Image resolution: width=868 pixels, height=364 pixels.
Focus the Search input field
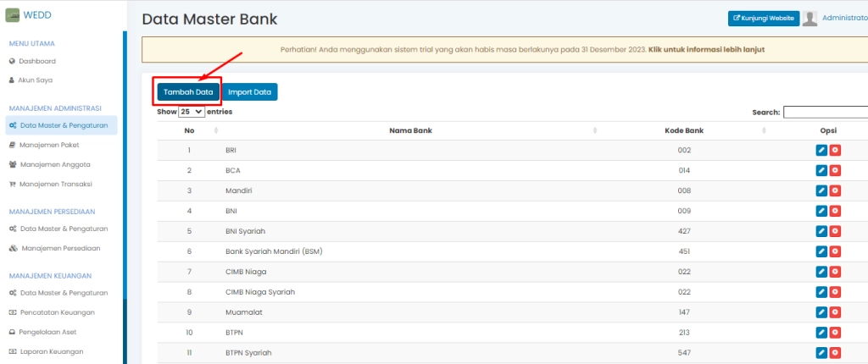pyautogui.click(x=825, y=112)
